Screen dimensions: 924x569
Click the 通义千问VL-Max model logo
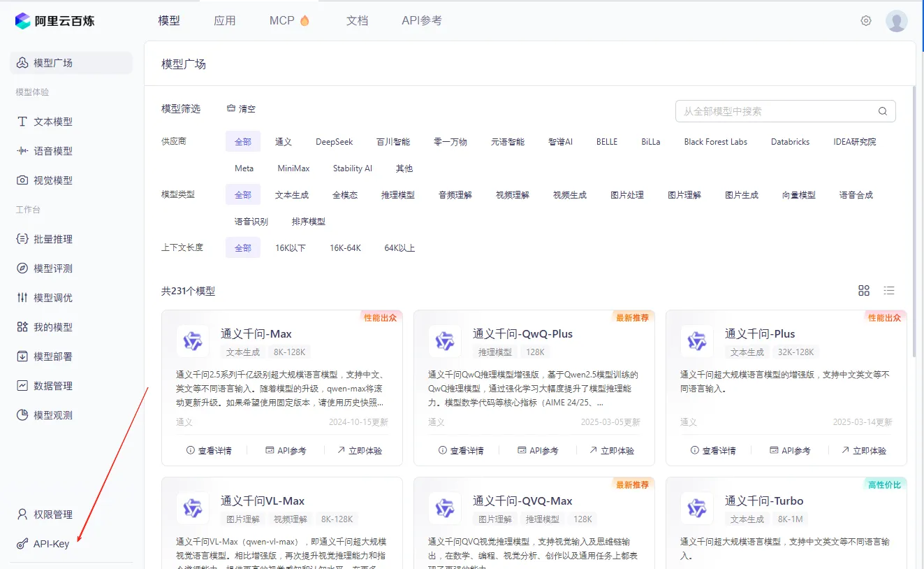pos(193,508)
